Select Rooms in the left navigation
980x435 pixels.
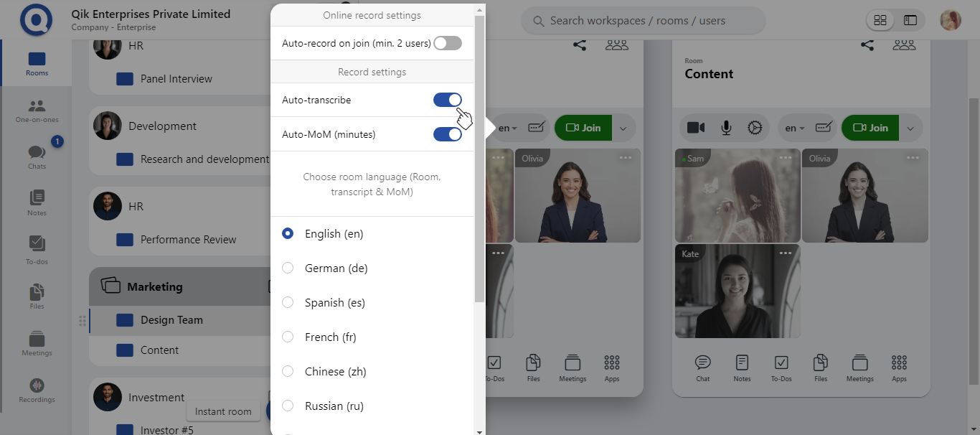click(36, 63)
